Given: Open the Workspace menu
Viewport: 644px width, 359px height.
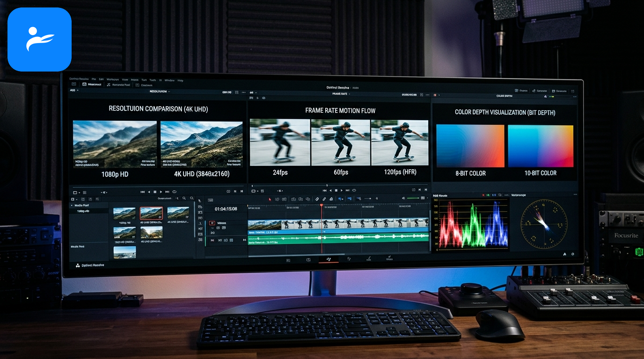Looking at the screenshot, I should point(112,80).
